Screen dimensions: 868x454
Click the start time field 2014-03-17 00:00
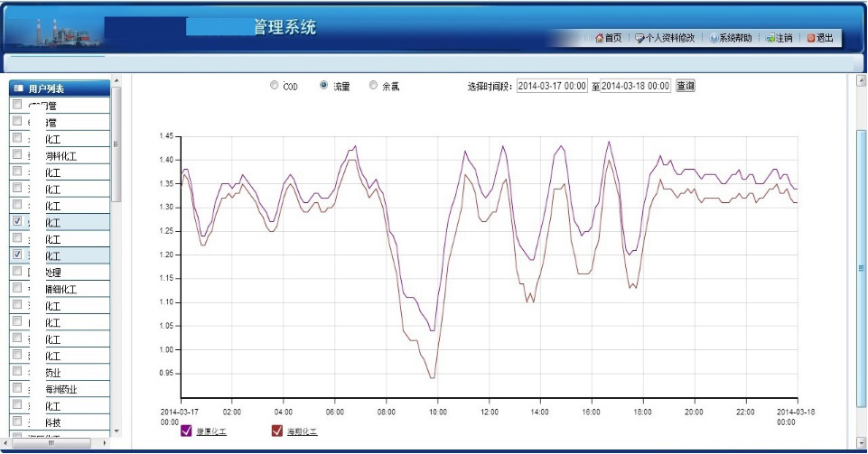click(x=553, y=86)
